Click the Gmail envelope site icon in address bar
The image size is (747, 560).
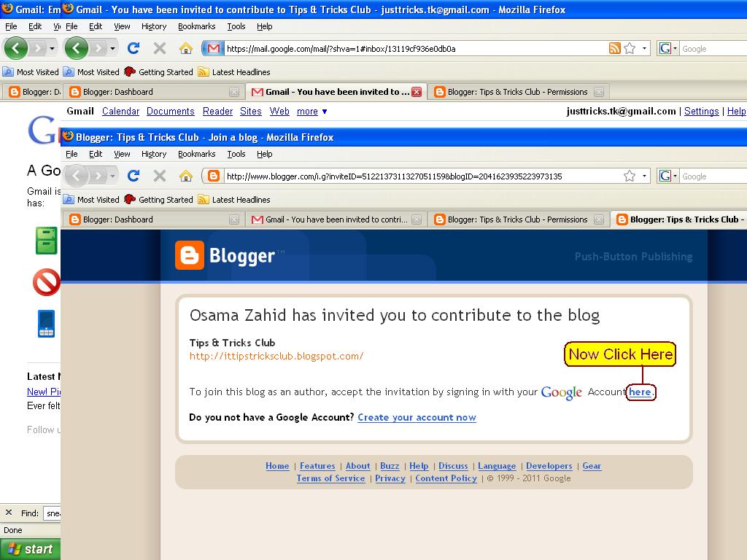214,49
